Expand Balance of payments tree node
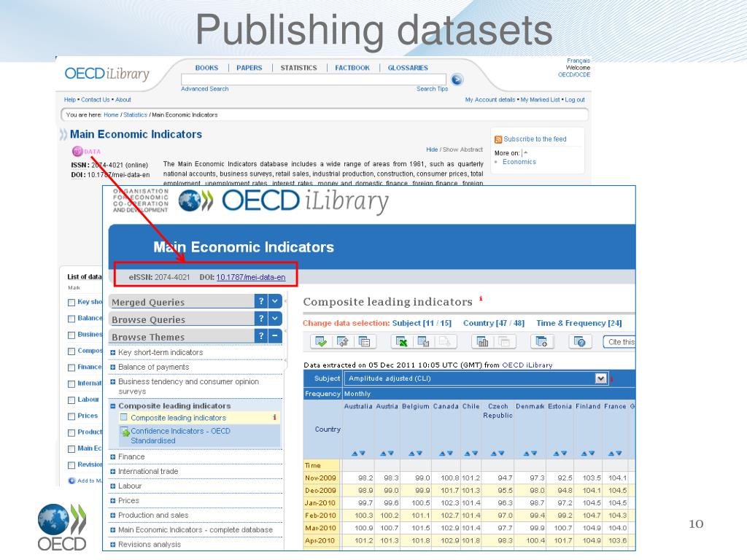 coord(113,367)
